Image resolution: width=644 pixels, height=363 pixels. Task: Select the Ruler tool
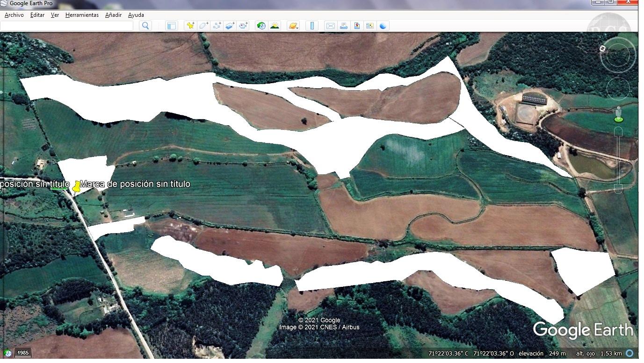pyautogui.click(x=312, y=26)
